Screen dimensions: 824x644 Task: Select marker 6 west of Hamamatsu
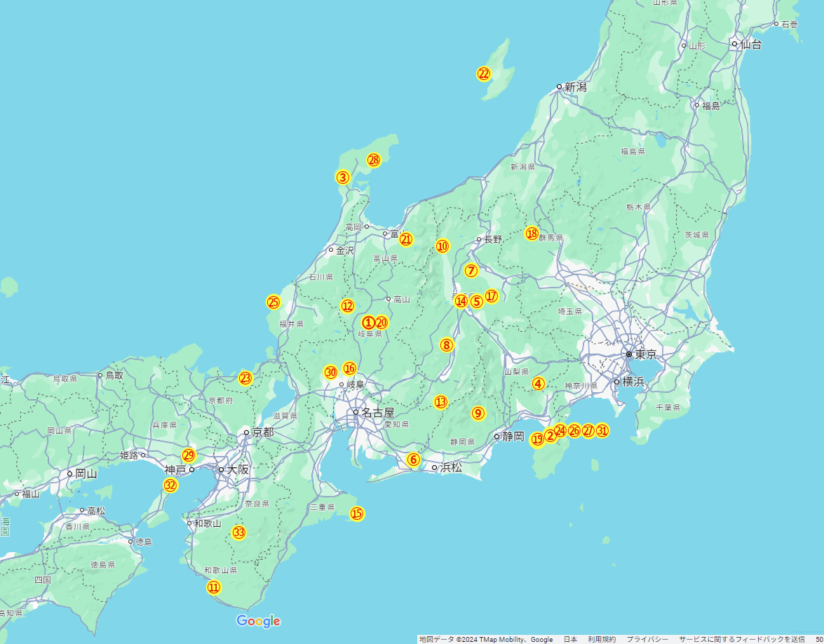click(x=413, y=459)
